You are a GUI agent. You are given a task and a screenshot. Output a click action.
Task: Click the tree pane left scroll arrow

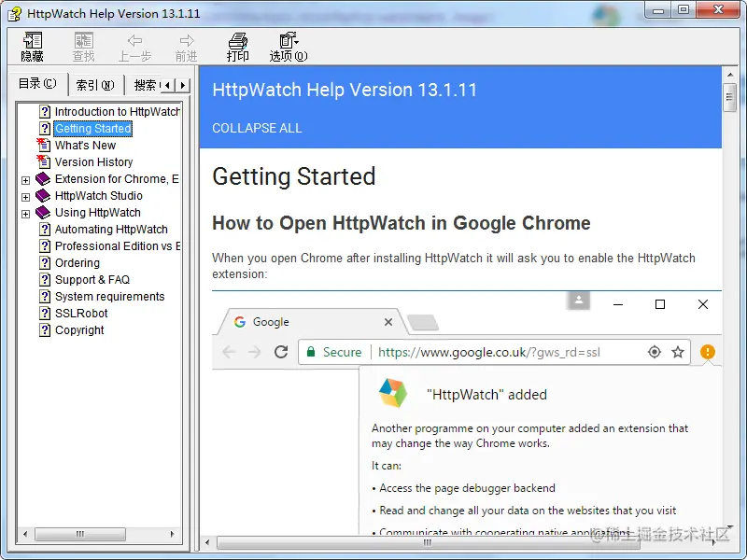click(x=25, y=534)
